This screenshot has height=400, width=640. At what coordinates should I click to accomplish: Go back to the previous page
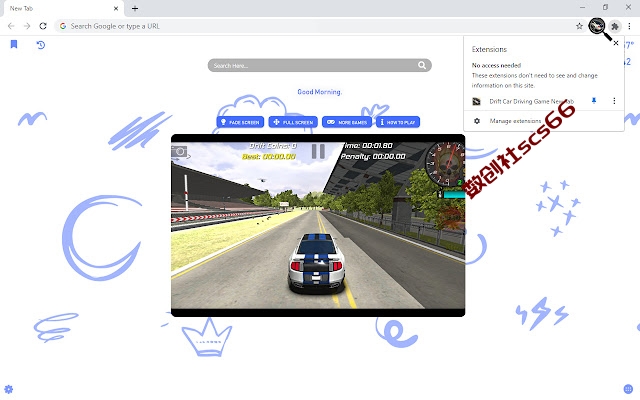pos(11,26)
